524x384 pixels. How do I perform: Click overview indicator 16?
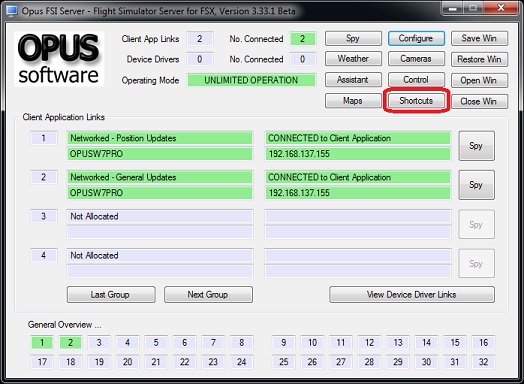[x=484, y=343]
